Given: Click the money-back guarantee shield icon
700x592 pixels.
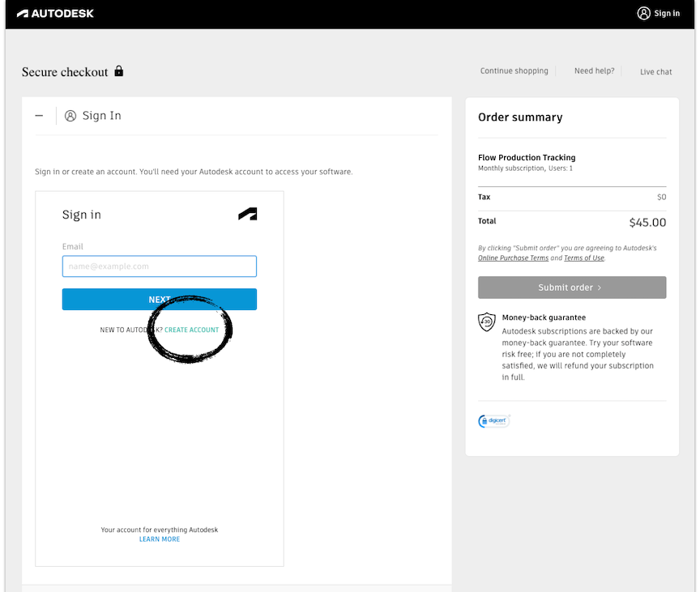Looking at the screenshot, I should [x=487, y=322].
